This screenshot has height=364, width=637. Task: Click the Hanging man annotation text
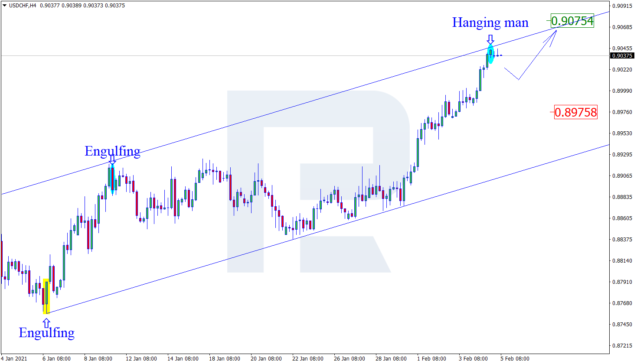[x=490, y=23]
